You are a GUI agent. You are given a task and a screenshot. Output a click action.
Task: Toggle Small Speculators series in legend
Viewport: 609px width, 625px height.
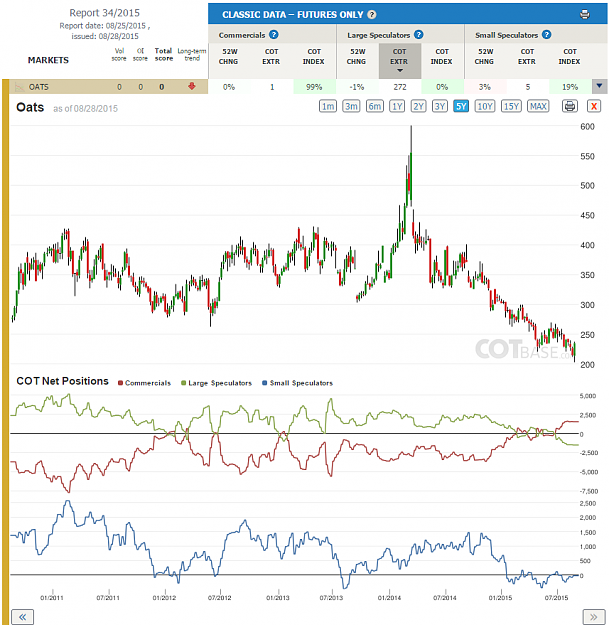click(x=297, y=383)
